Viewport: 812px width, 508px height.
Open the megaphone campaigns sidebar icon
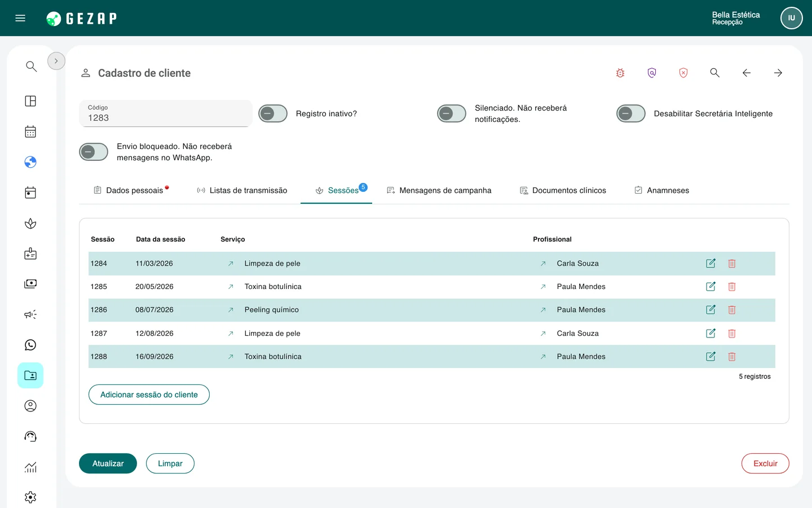(30, 314)
